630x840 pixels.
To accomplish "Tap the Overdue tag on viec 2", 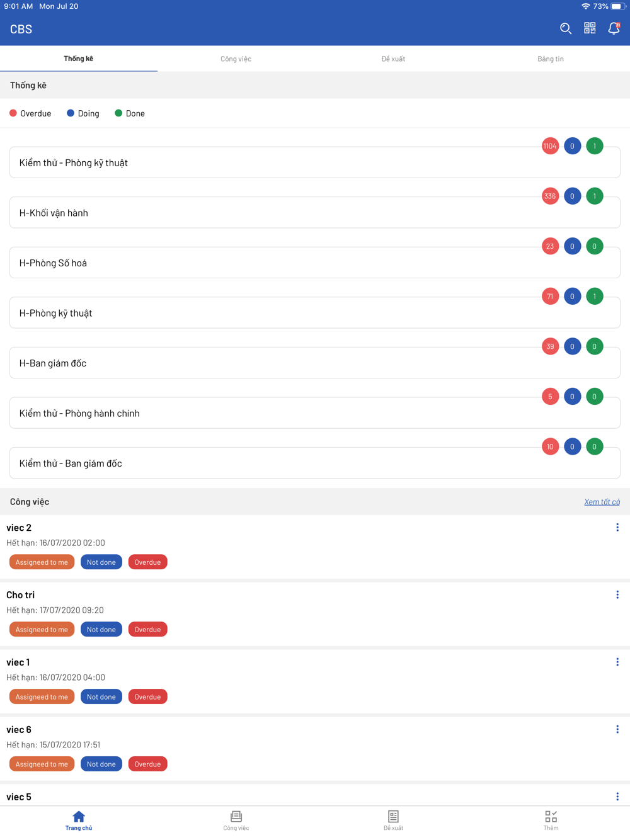I will tap(147, 562).
